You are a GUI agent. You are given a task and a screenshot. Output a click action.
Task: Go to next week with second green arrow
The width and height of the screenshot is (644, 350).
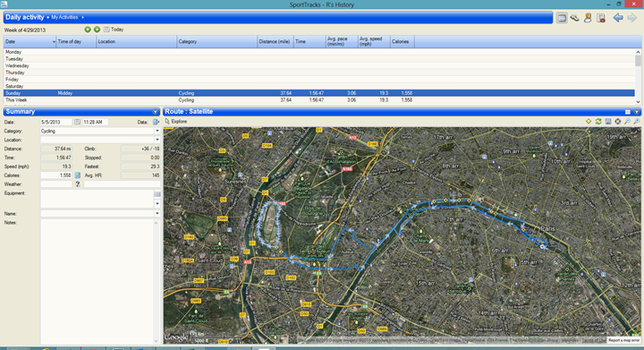(x=97, y=30)
